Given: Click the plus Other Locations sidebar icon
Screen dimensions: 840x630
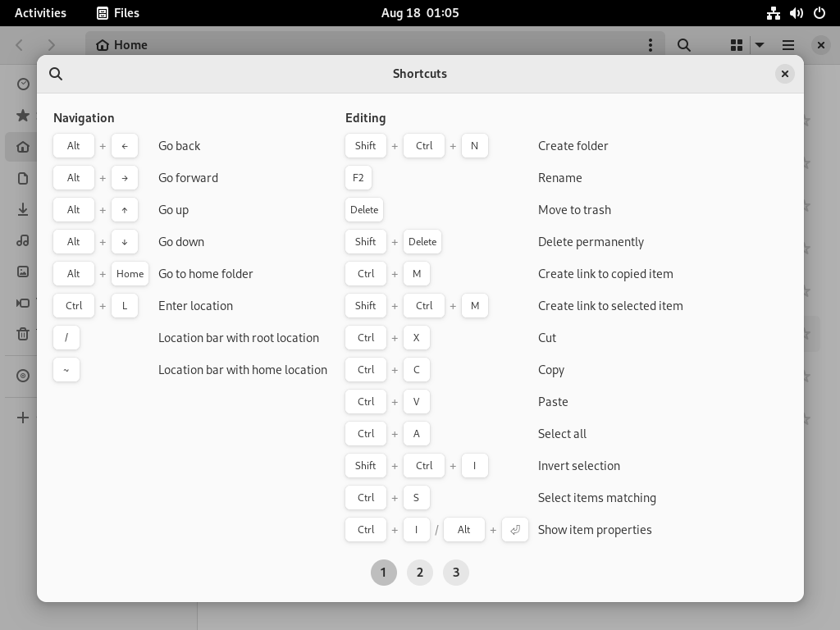Looking at the screenshot, I should click(23, 418).
